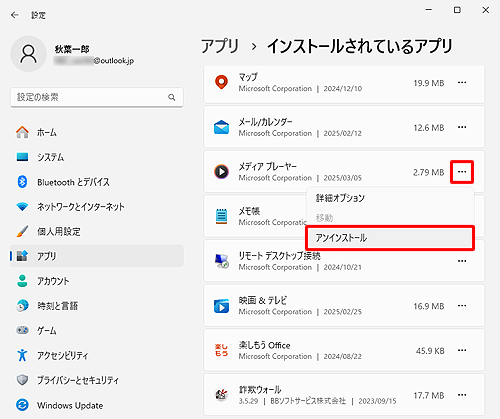Click the 詐欺ウォール app icon

pyautogui.click(x=221, y=395)
